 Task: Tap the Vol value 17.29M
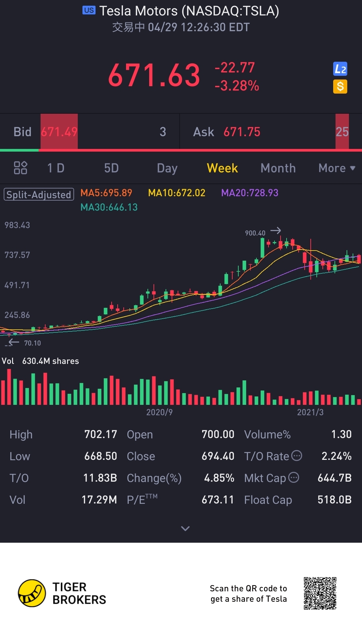pyautogui.click(x=99, y=500)
